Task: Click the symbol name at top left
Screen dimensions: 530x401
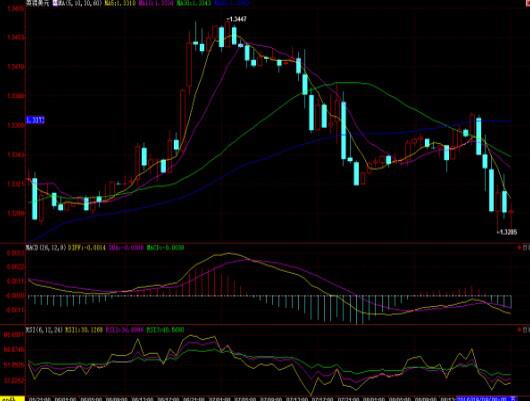Action: (x=38, y=3)
